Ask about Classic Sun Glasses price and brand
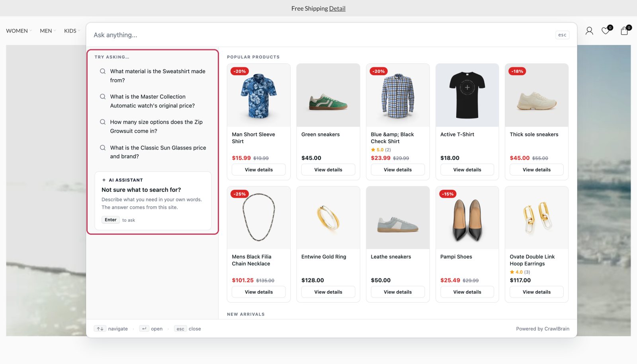This screenshot has width=637, height=364. [x=153, y=152]
